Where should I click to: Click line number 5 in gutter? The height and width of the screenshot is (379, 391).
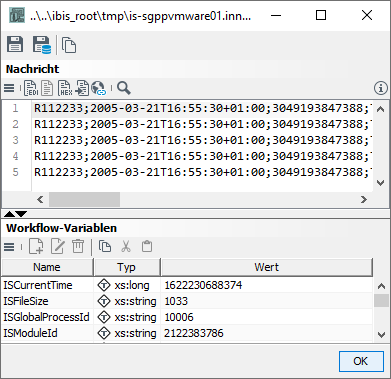pyautogui.click(x=15, y=172)
